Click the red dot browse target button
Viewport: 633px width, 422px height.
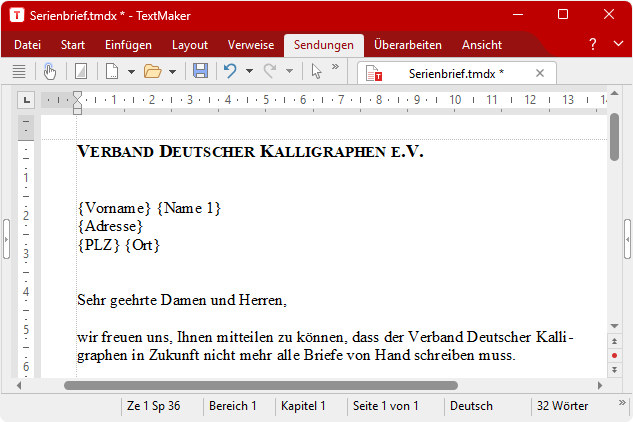point(614,355)
